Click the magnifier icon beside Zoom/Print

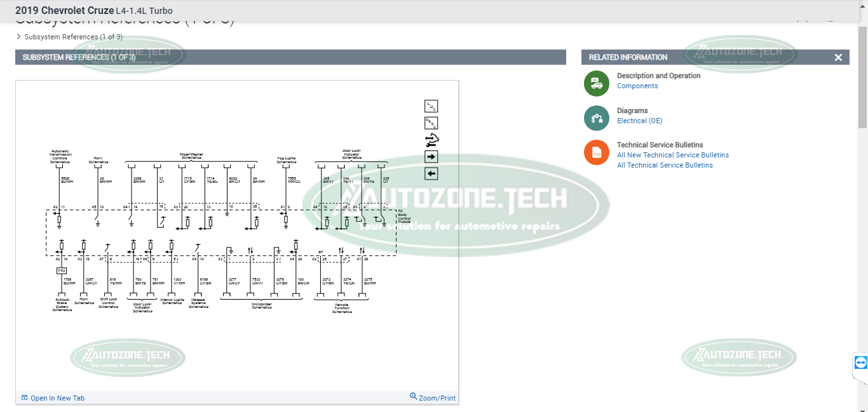click(414, 397)
